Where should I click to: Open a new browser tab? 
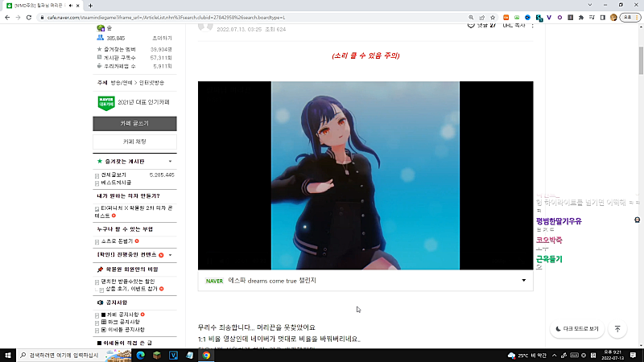point(90,6)
